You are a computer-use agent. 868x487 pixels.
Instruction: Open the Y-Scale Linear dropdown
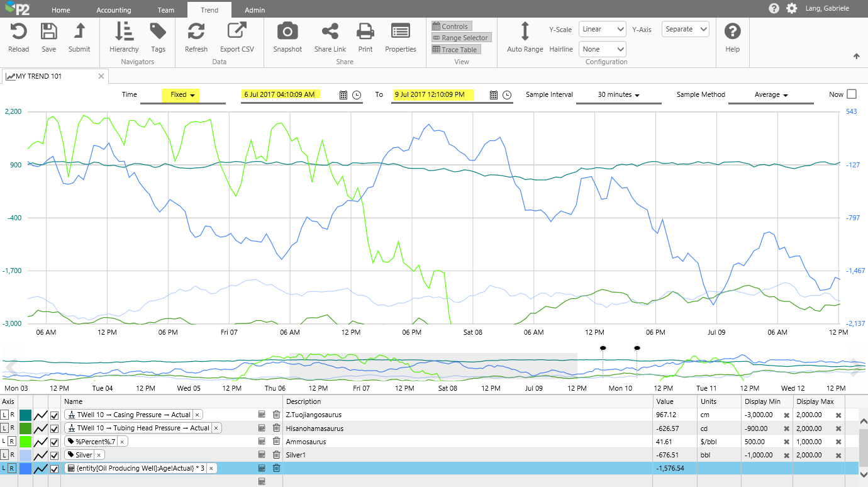click(x=602, y=29)
